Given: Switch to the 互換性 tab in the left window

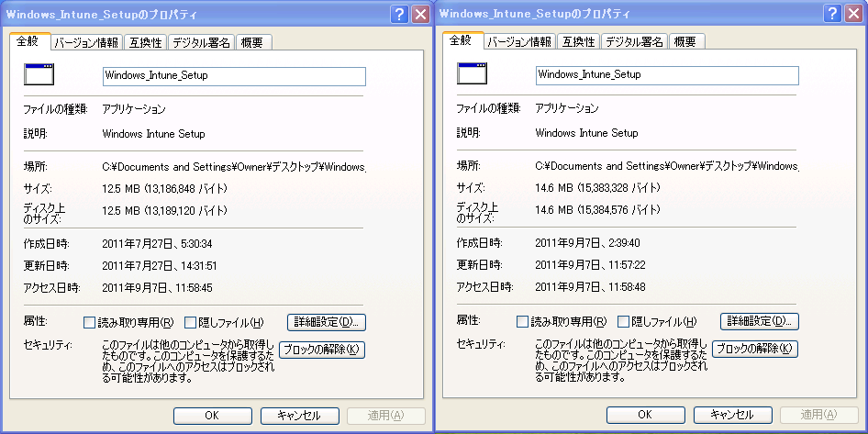Looking at the screenshot, I should 146,42.
